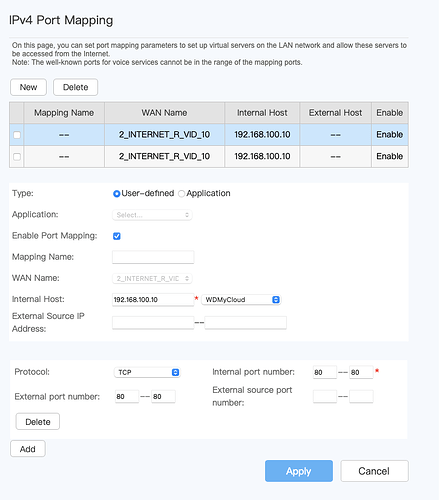Viewport: 440px width, 500px height.
Task: Click Enable status in the second row
Action: pyautogui.click(x=390, y=156)
